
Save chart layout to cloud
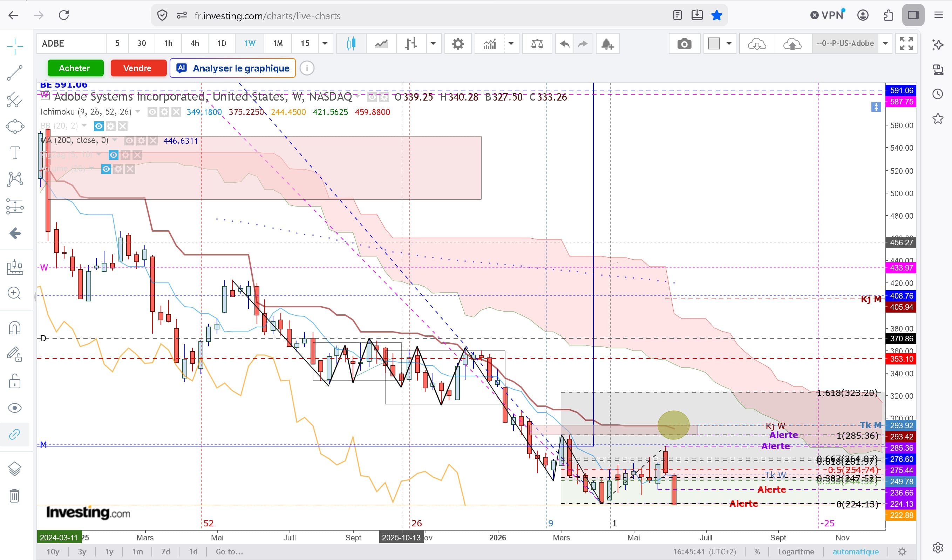click(x=792, y=43)
